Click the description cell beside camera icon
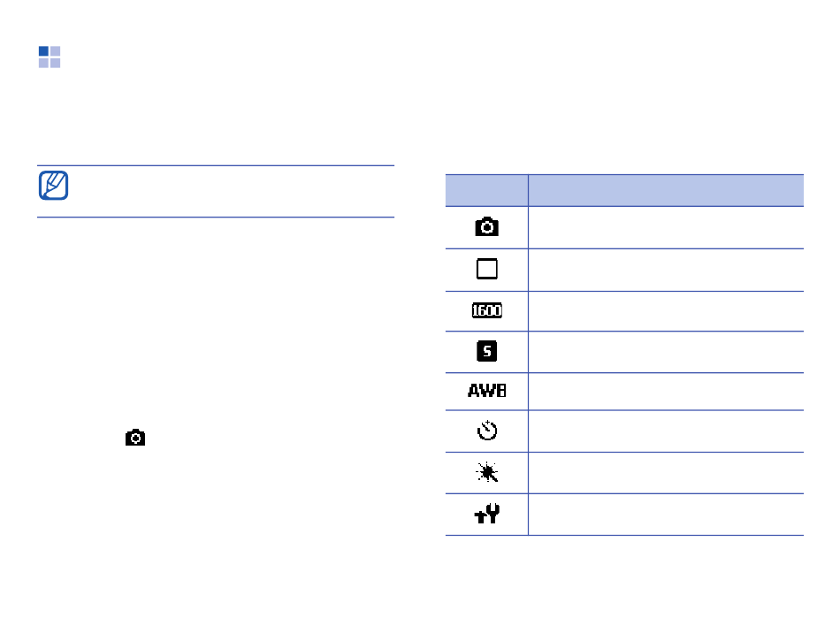Image resolution: width=840 pixels, height=618 pixels. pos(666,227)
